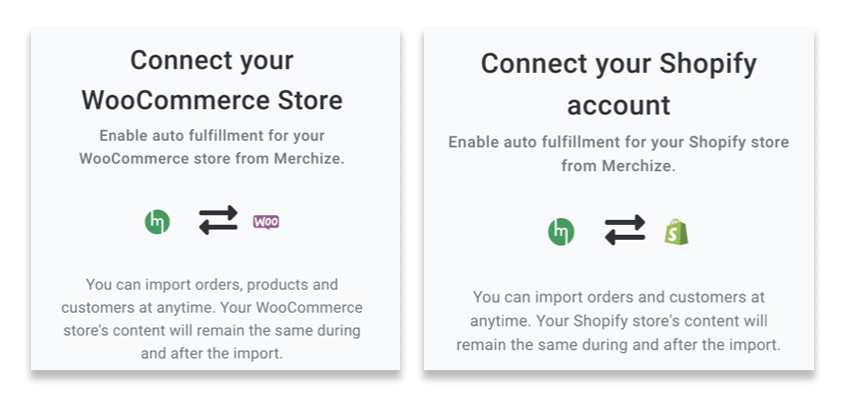Click Shopify auto fulfillment description text
Screen dimensions: 848x400
coord(619,154)
